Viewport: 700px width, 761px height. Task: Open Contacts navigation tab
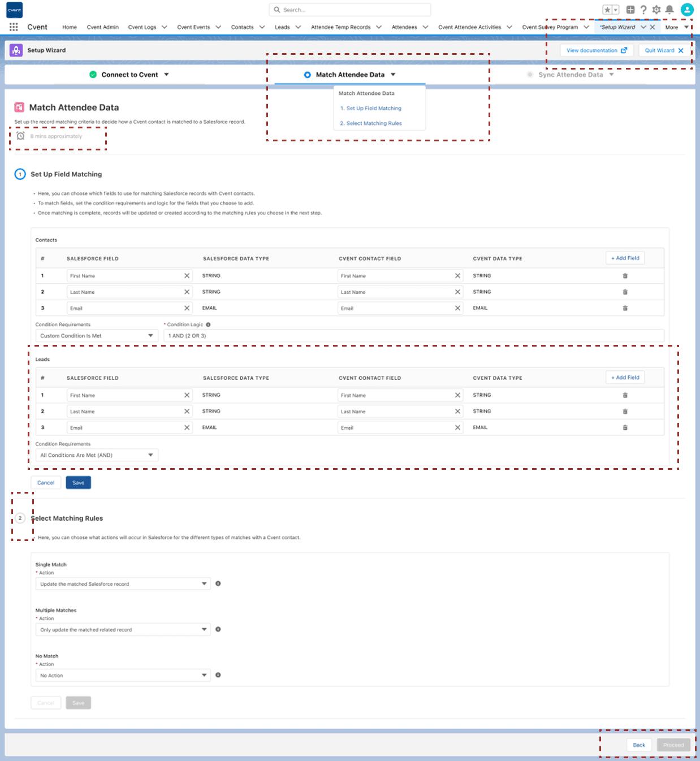[x=242, y=27]
